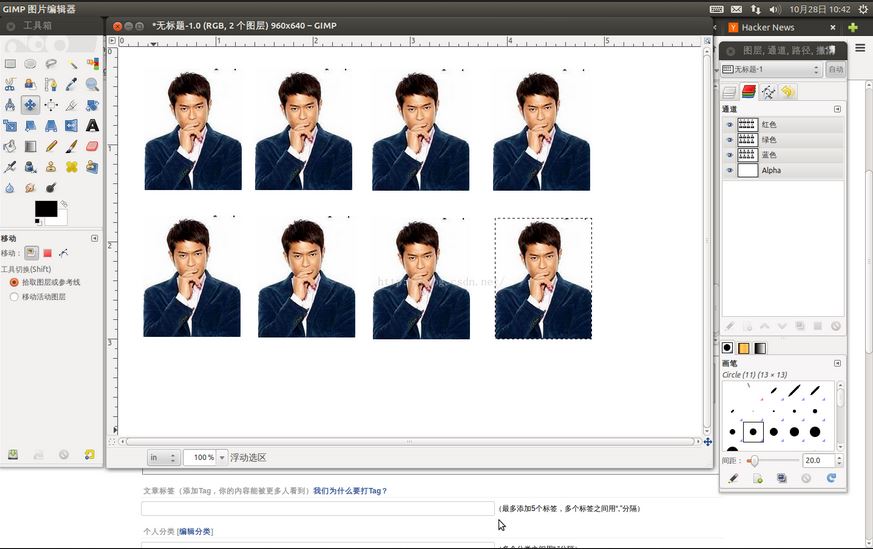Switch to the Gradients tab
The width and height of the screenshot is (873, 549).
[x=760, y=348]
